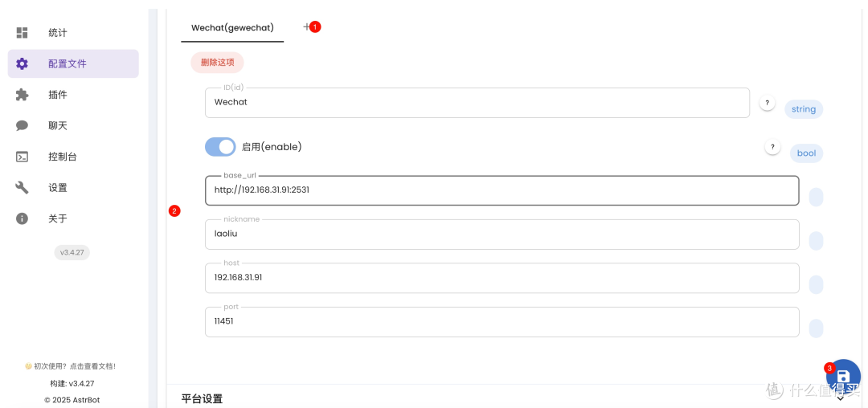Show help for enable option
The width and height of the screenshot is (868, 408).
(773, 147)
